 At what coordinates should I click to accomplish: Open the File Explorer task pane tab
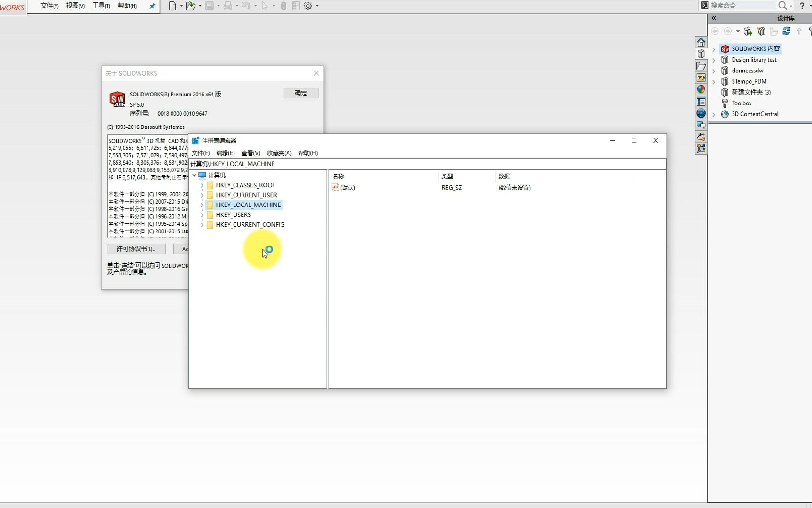[701, 66]
